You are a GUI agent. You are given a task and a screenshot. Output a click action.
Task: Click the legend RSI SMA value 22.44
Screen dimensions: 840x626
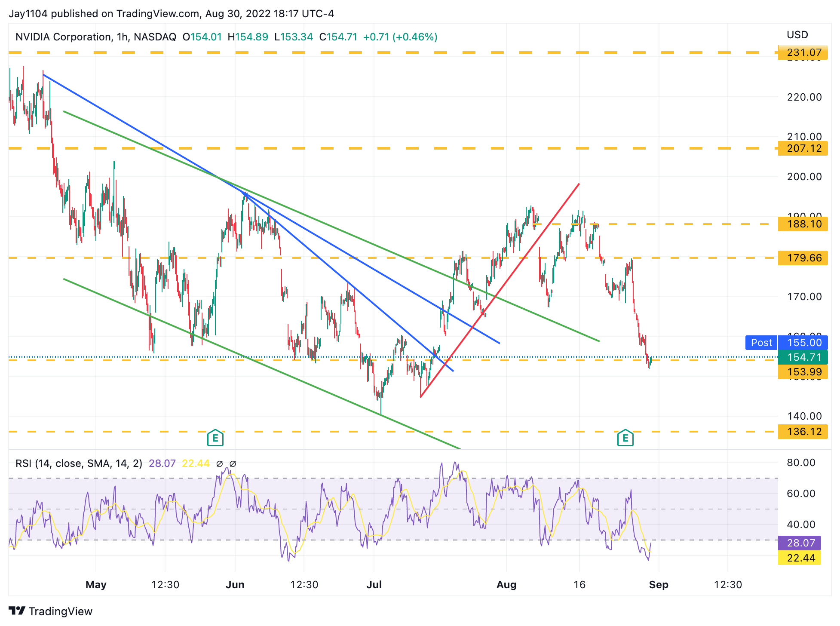(196, 463)
